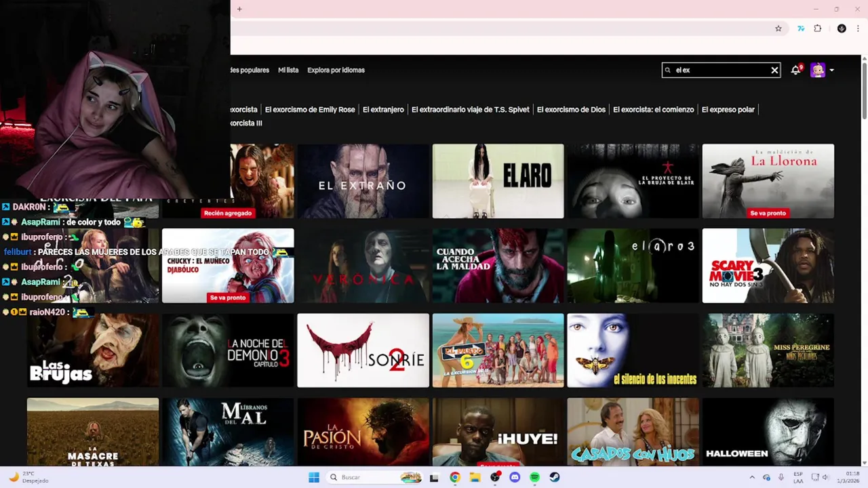Image resolution: width=868 pixels, height=488 pixels.
Task: Click the microphone tray icon
Action: (781, 477)
